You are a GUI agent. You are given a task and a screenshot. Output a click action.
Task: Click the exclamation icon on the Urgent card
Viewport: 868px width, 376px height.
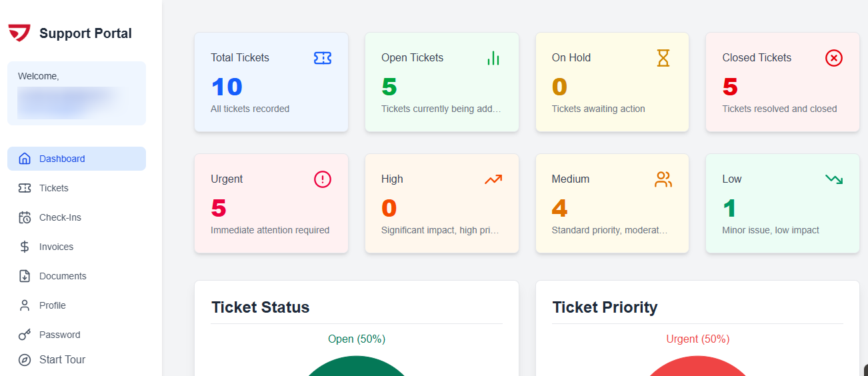pyautogui.click(x=323, y=179)
